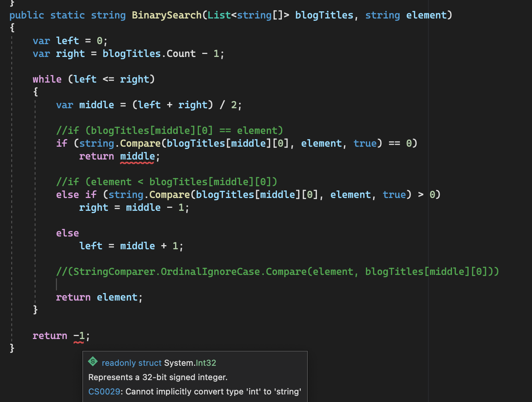The image size is (532, 402).
Task: Click the 'System.Int32' text in tooltip
Action: (190, 363)
